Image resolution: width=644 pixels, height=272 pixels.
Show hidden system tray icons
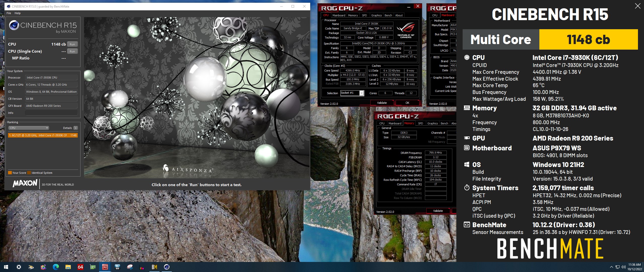(612, 267)
